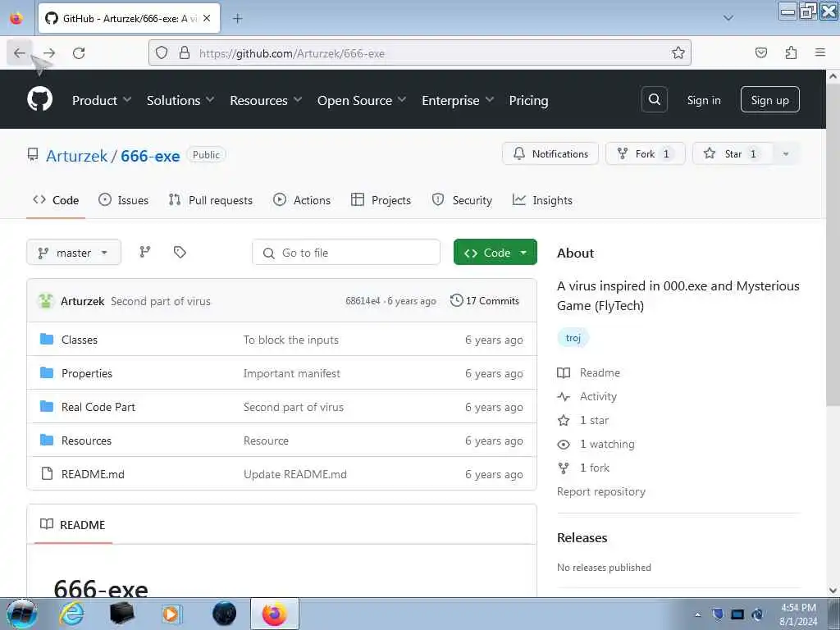Click the GitHub Octocat logo
The image size is (840, 630).
40,99
